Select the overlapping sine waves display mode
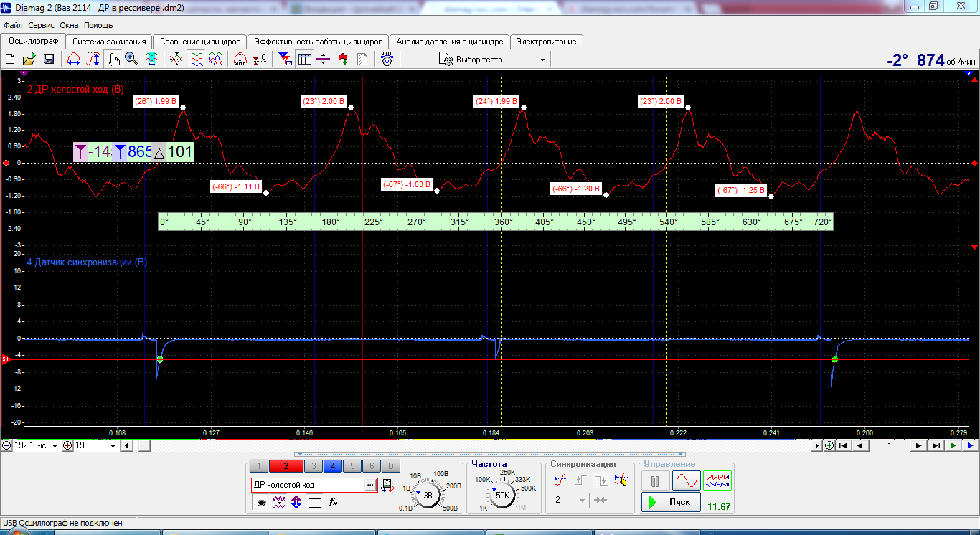This screenshot has width=980, height=535. (x=215, y=59)
